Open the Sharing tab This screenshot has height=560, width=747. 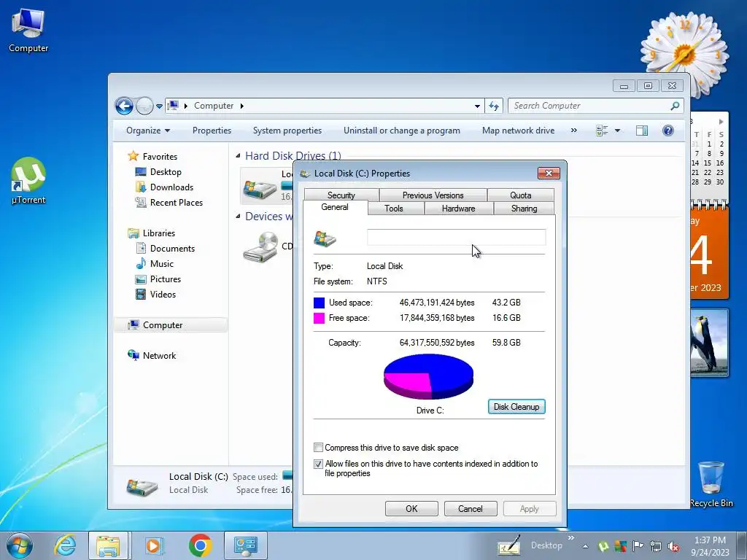524,209
